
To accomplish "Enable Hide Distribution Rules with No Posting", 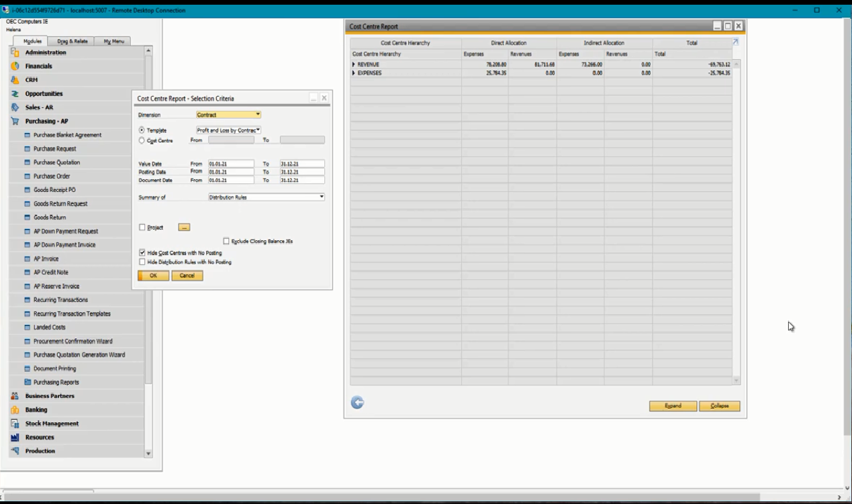I will coord(143,262).
